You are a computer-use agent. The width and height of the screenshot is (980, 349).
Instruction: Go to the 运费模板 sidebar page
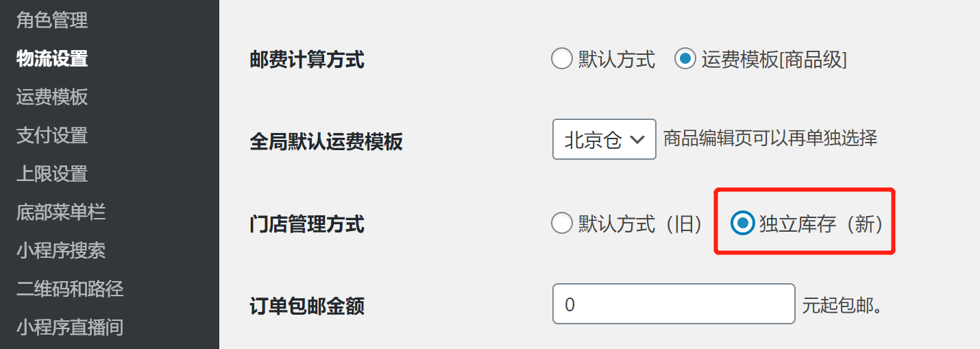[x=52, y=97]
